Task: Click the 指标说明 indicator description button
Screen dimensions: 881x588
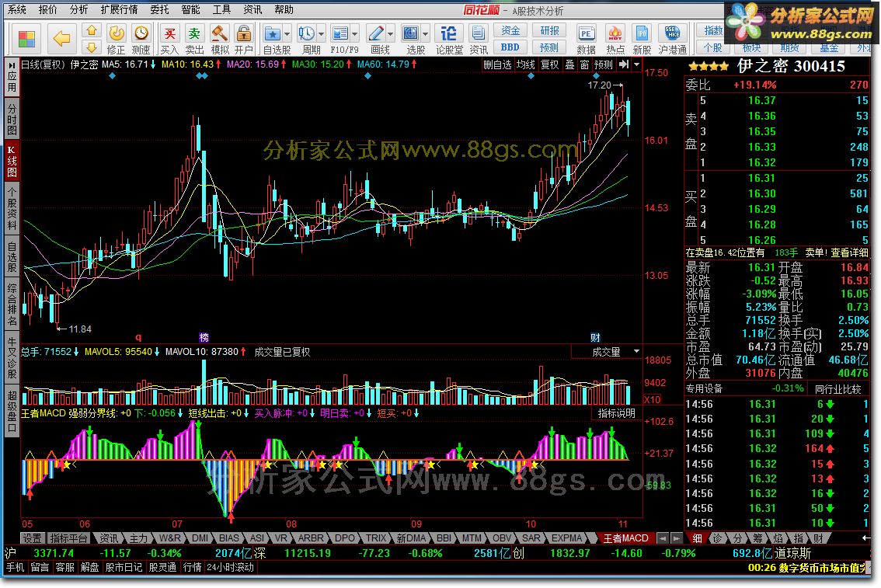Action: (616, 412)
